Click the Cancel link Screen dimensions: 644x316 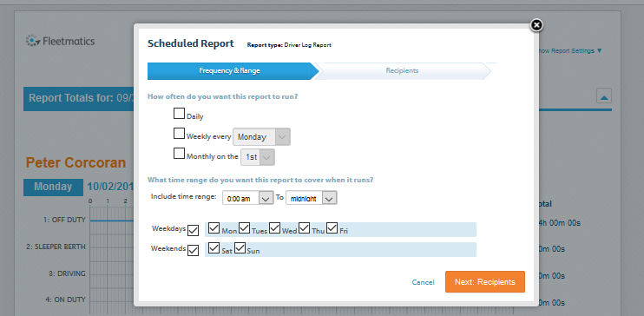[x=423, y=282]
